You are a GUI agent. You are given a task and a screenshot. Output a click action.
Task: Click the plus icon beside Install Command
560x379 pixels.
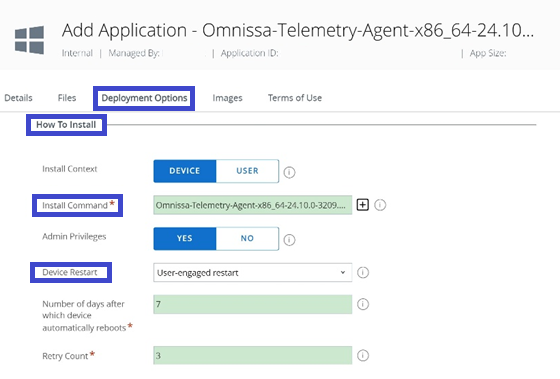(362, 205)
